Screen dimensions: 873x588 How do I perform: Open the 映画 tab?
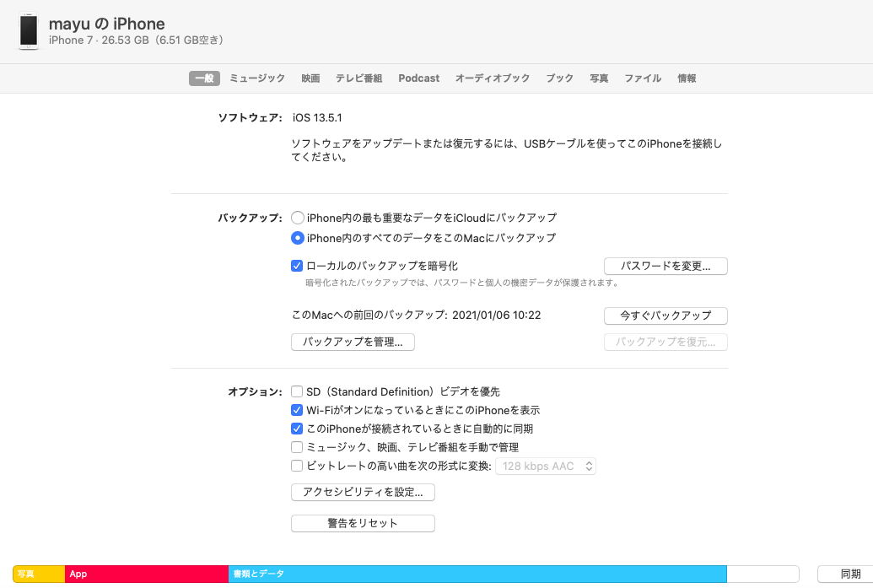[x=310, y=78]
